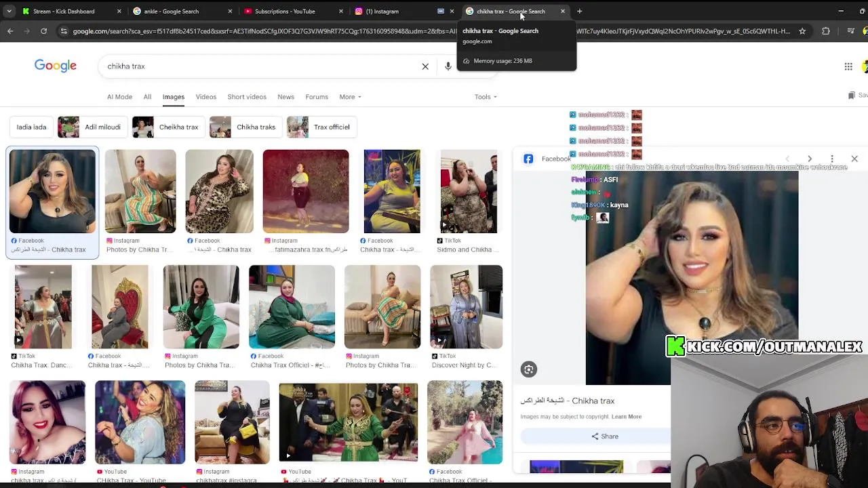Expand the Tools dropdown
Viewport: 868px width, 488px height.
486,97
